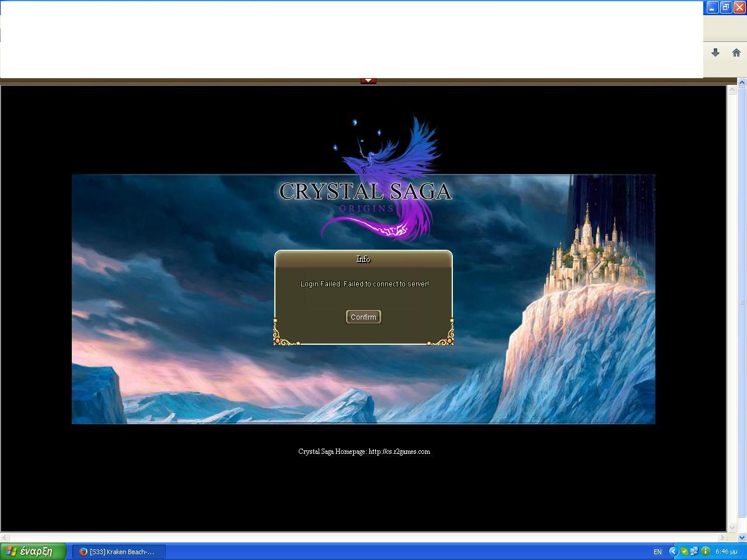
Task: Click the inner page scrollbar up arrow
Action: (731, 90)
